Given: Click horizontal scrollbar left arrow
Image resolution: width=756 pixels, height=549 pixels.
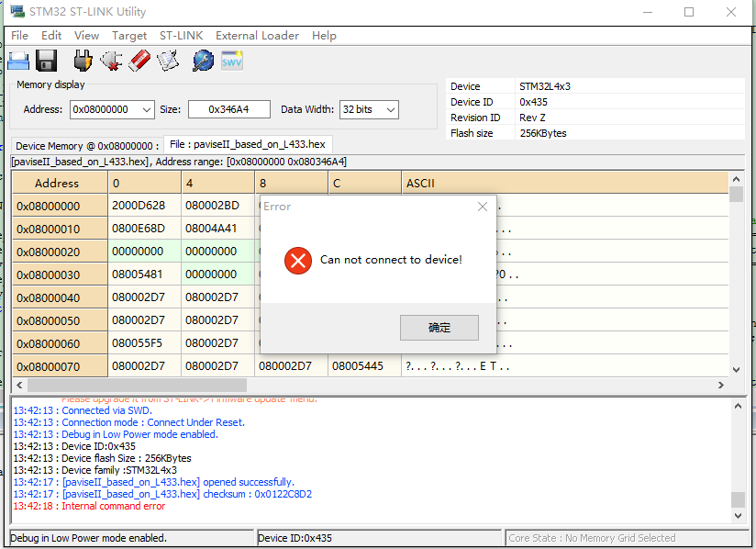Looking at the screenshot, I should click(19, 385).
